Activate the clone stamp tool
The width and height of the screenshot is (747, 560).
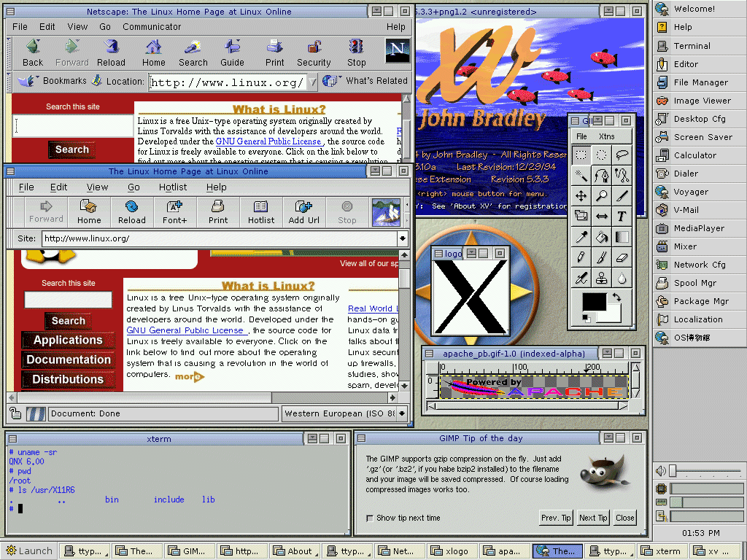[602, 278]
